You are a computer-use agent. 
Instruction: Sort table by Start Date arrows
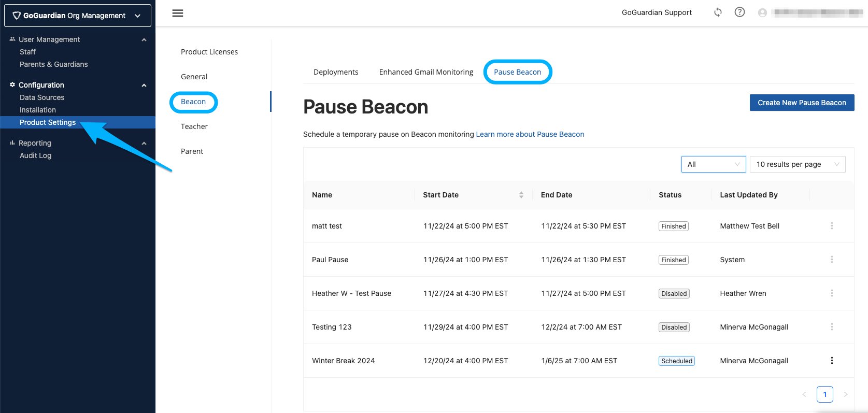point(521,195)
